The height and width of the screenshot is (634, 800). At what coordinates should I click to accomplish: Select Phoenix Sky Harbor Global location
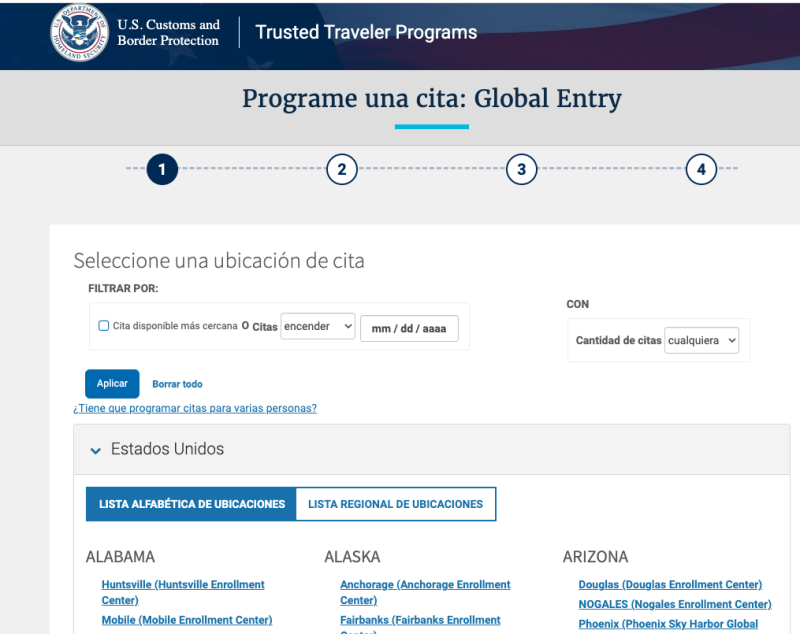pyautogui.click(x=668, y=624)
